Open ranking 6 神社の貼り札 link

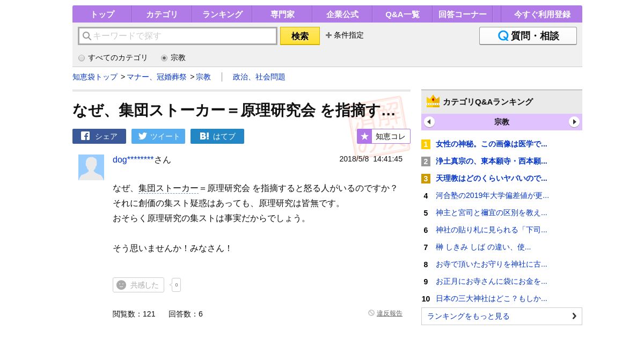492,230
